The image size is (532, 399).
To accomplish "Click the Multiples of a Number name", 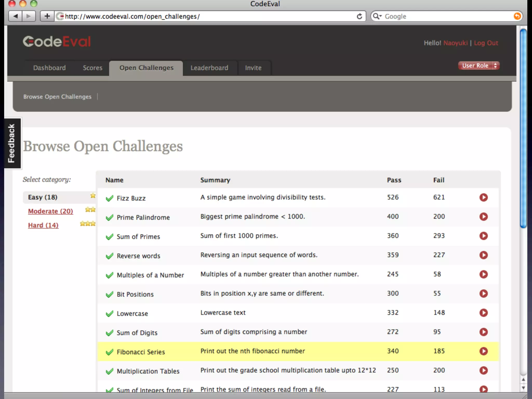I will [x=150, y=275].
